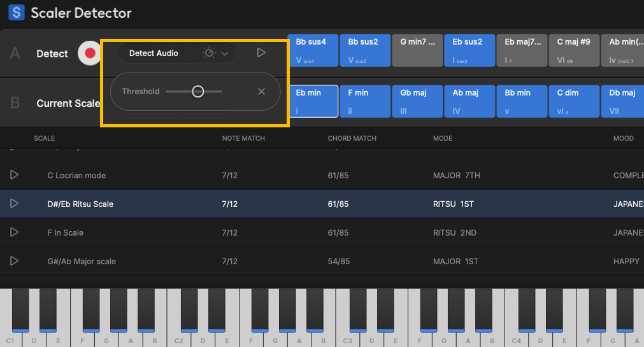
Task: Select the Detect Audio mode selector
Action: coord(154,53)
